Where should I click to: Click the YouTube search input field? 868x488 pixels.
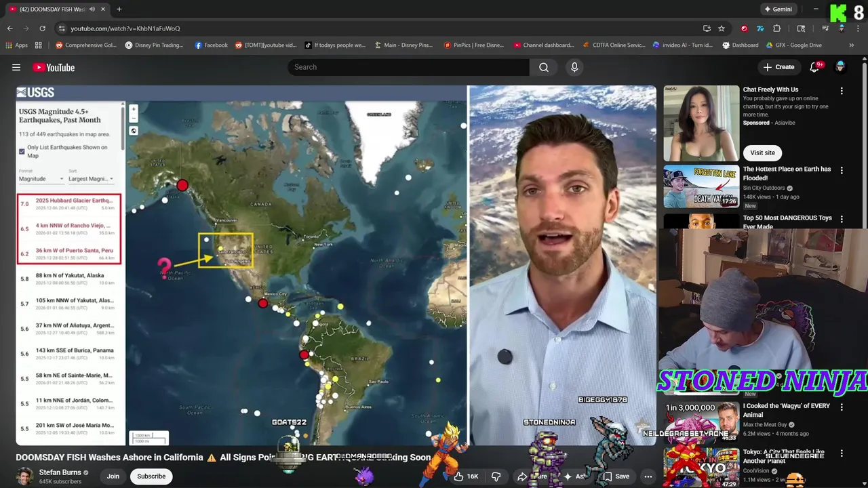coord(408,67)
